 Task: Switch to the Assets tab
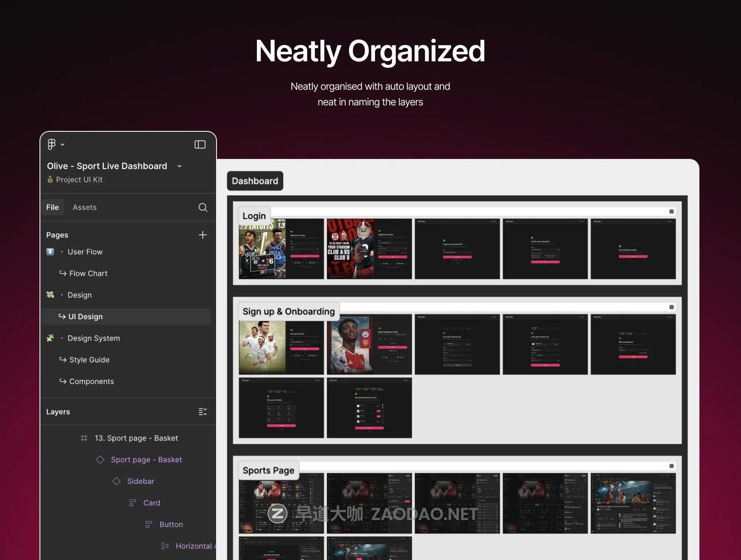point(84,208)
